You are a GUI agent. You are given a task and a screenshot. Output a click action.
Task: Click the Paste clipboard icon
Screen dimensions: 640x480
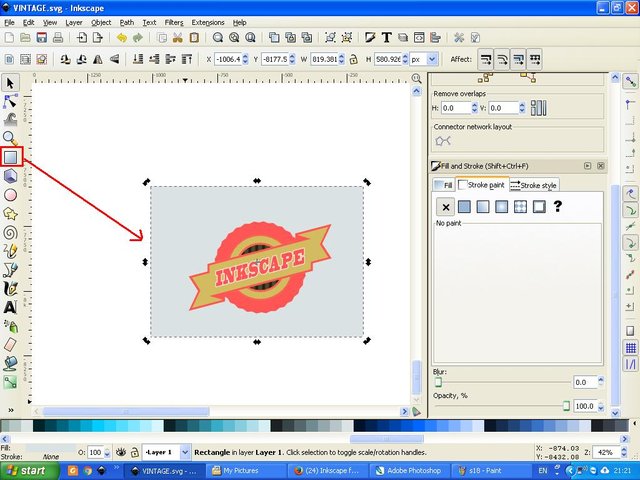tap(194, 38)
